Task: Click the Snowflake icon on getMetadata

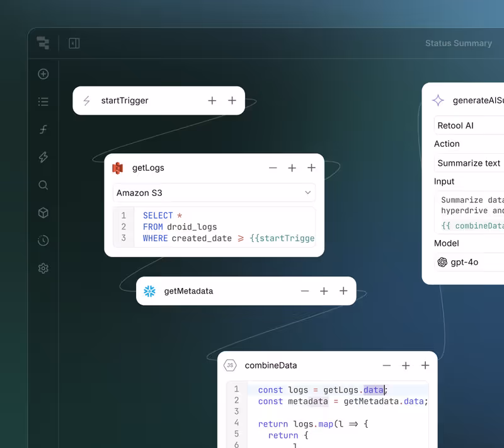Action: point(149,291)
